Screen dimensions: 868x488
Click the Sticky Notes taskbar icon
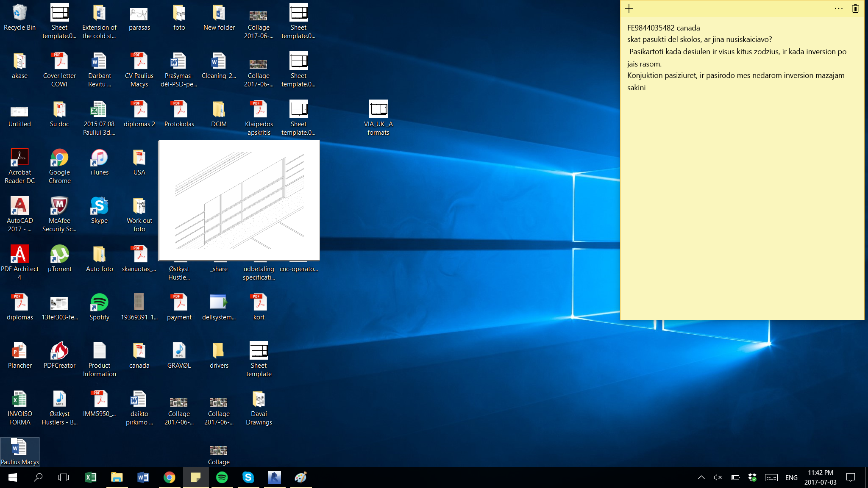(195, 477)
